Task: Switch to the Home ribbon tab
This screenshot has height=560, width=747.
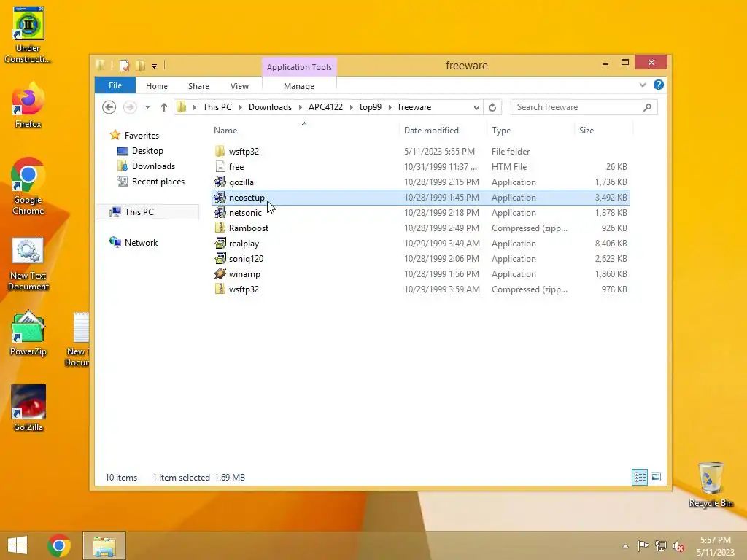Action: [x=157, y=86]
